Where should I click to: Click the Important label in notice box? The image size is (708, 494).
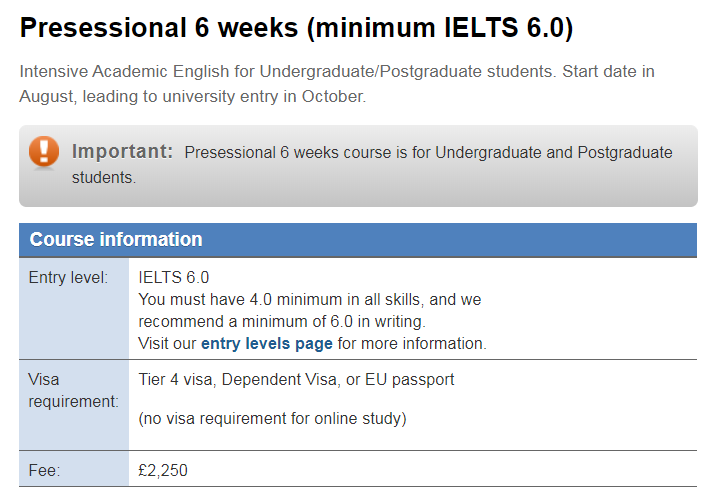coord(122,151)
